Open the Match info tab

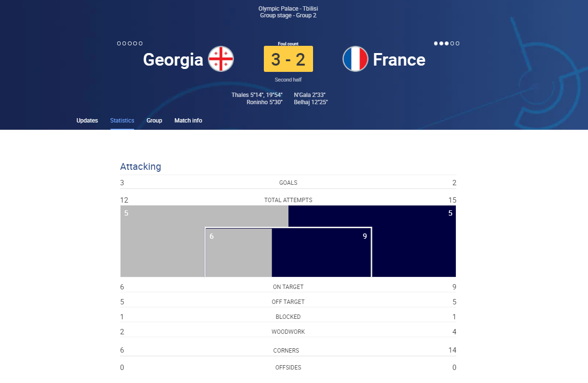tap(188, 121)
